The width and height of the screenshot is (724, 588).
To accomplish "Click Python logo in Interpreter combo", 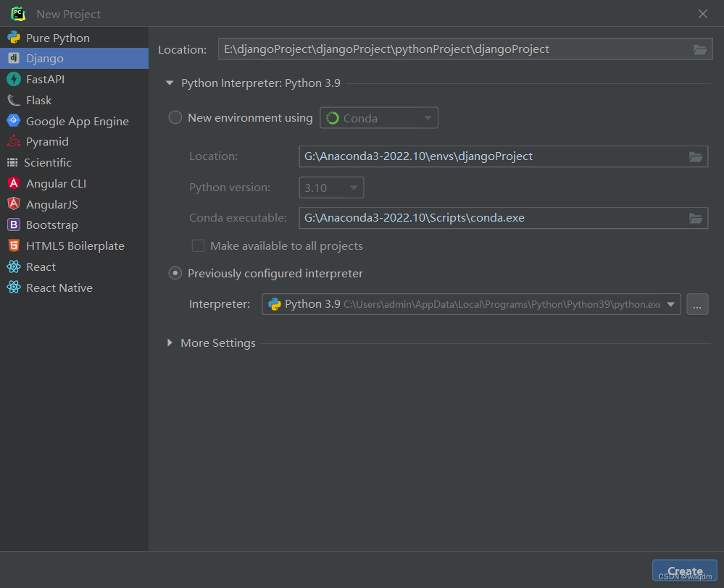I will tap(275, 304).
